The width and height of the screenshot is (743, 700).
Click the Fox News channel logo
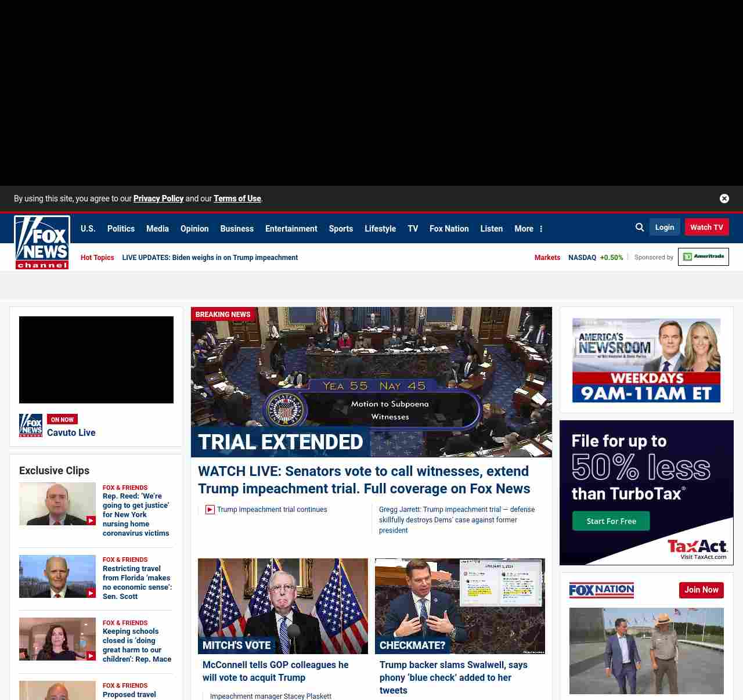point(42,243)
